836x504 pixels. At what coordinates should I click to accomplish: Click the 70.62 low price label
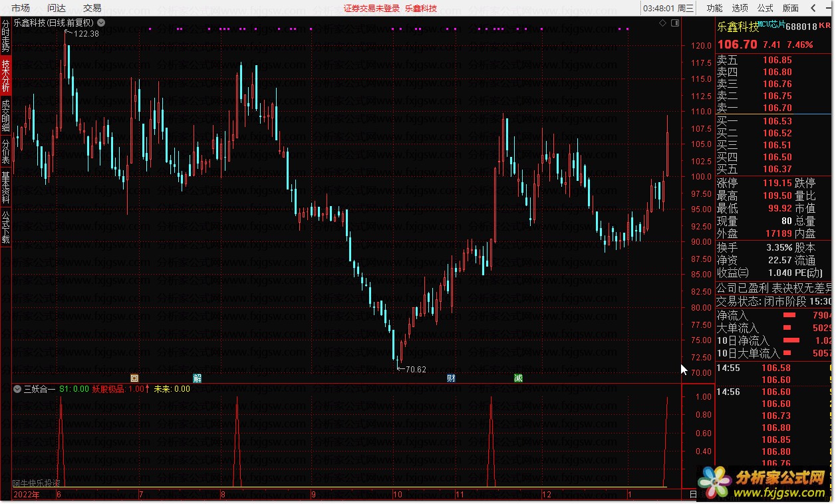[416, 370]
